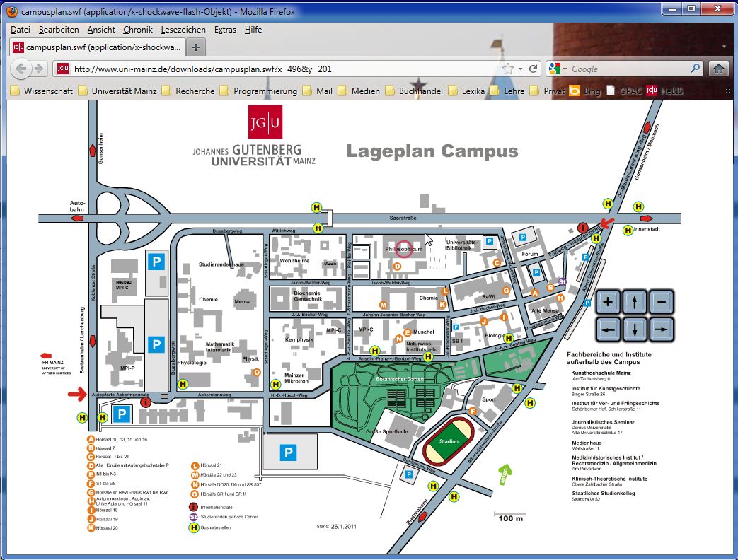
Task: Pan map up with the up arrow button
Action: click(x=635, y=302)
